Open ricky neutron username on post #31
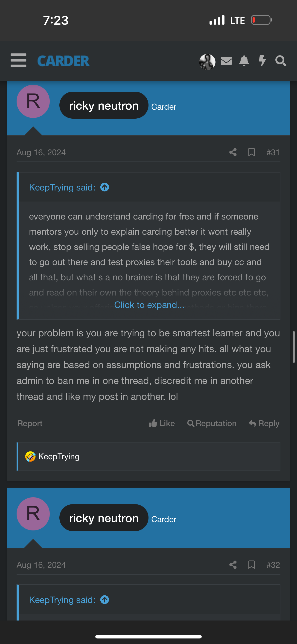This screenshot has height=644, width=297. pyautogui.click(x=104, y=105)
